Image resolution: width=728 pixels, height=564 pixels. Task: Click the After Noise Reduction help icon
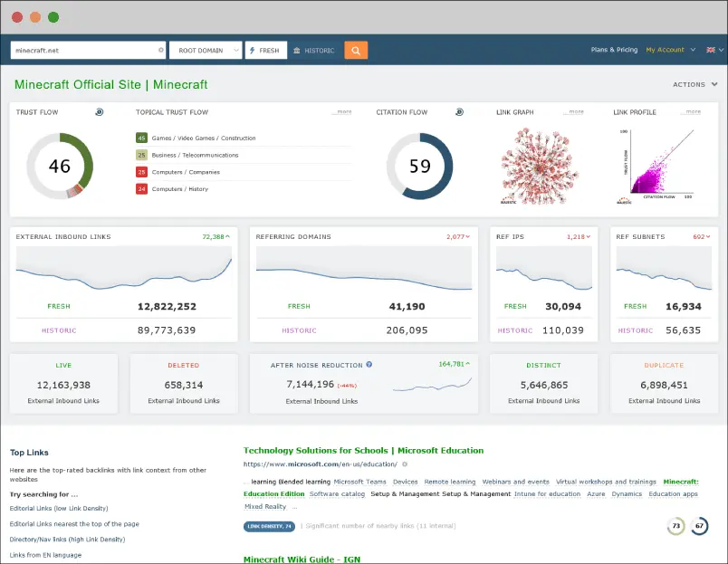[x=369, y=365]
